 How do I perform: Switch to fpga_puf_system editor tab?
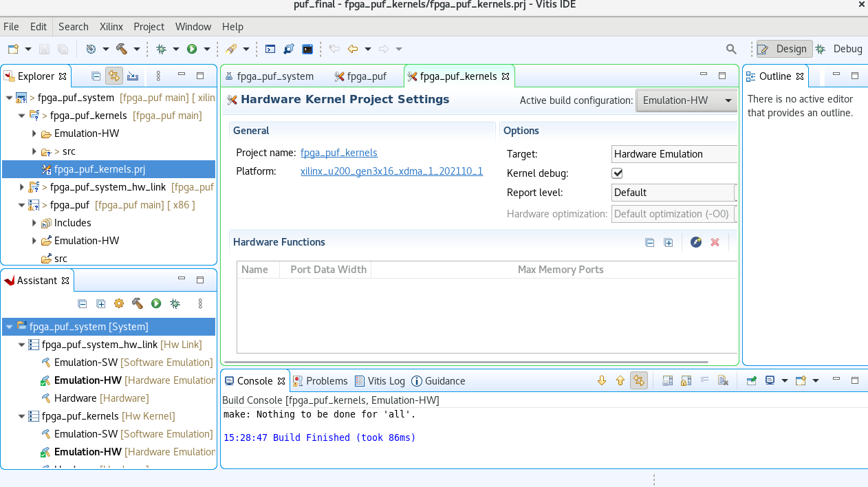269,76
